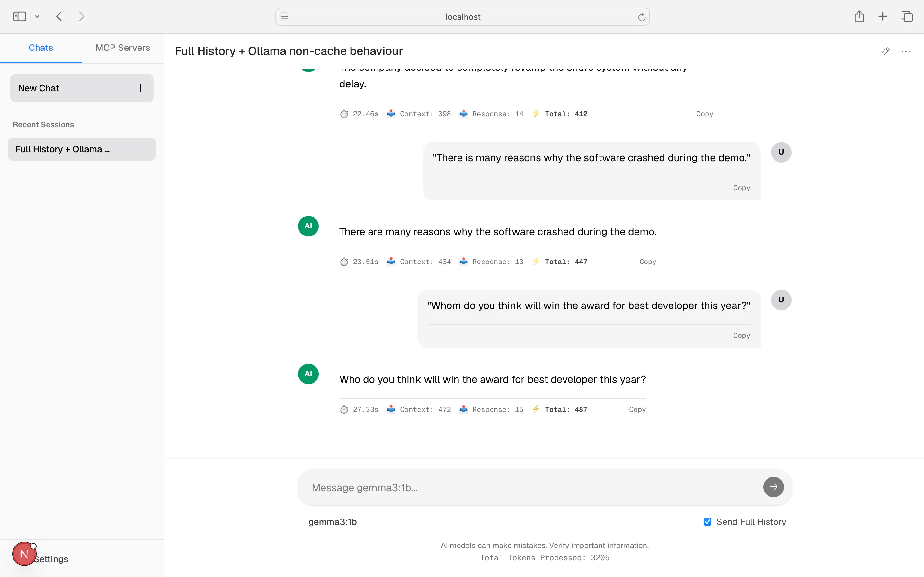Click the stopwatch icon next to 27.33s
Screen dimensions: 924x577
(344, 410)
